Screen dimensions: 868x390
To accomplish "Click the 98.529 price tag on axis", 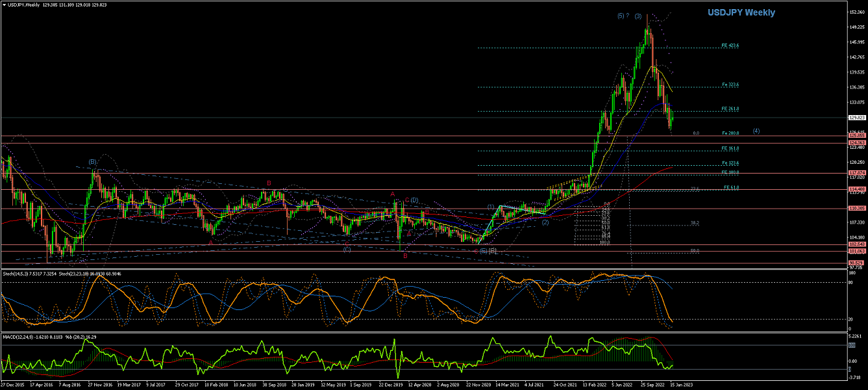I will coord(857,263).
